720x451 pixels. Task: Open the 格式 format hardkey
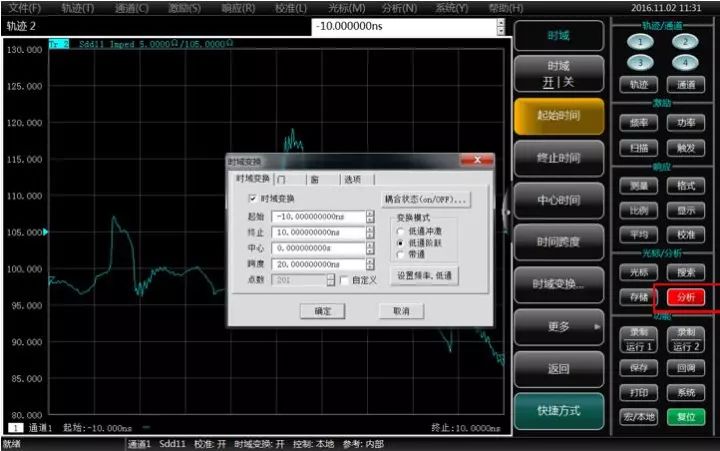686,186
